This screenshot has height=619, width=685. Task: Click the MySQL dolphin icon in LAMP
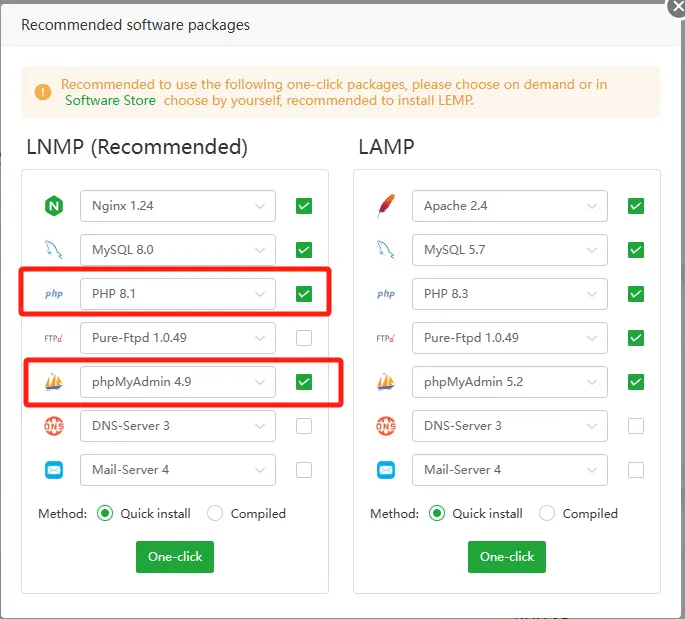click(x=386, y=250)
